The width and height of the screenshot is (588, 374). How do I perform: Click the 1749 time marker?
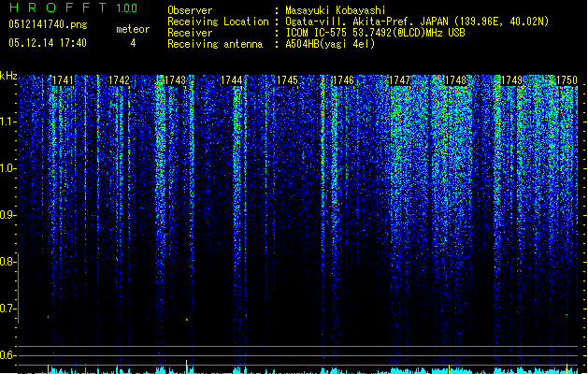click(x=512, y=80)
